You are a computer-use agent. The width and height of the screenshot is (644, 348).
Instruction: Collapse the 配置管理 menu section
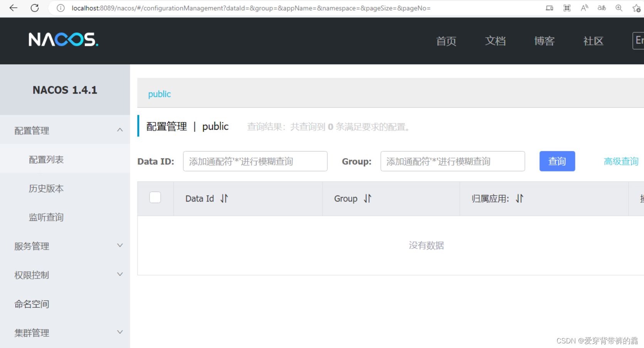coord(65,130)
